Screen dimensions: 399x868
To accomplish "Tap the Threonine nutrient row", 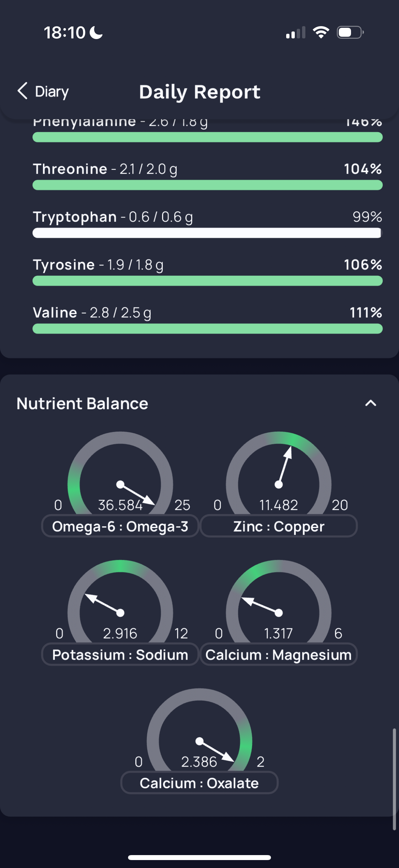I will click(x=207, y=175).
